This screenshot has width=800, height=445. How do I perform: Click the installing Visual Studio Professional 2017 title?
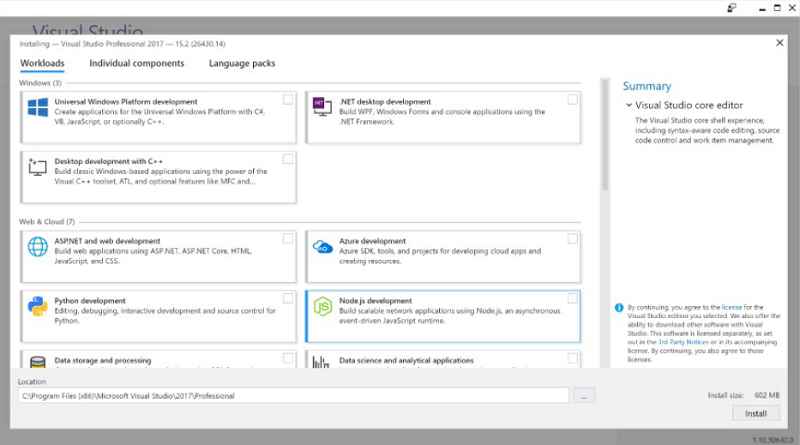coord(122,44)
